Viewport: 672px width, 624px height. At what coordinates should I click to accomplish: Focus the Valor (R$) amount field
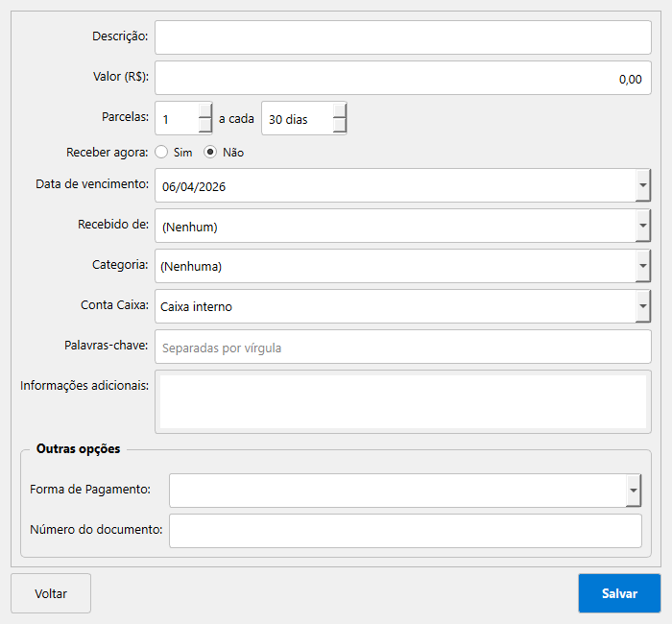point(402,79)
